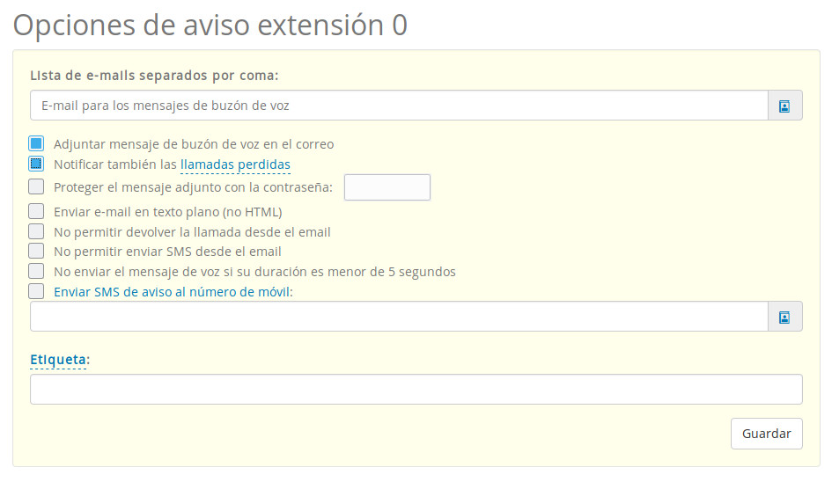Uncheck 'Adjuntar mensaje de buzón de voz' checkbox
The height and width of the screenshot is (504, 832).
tap(36, 143)
